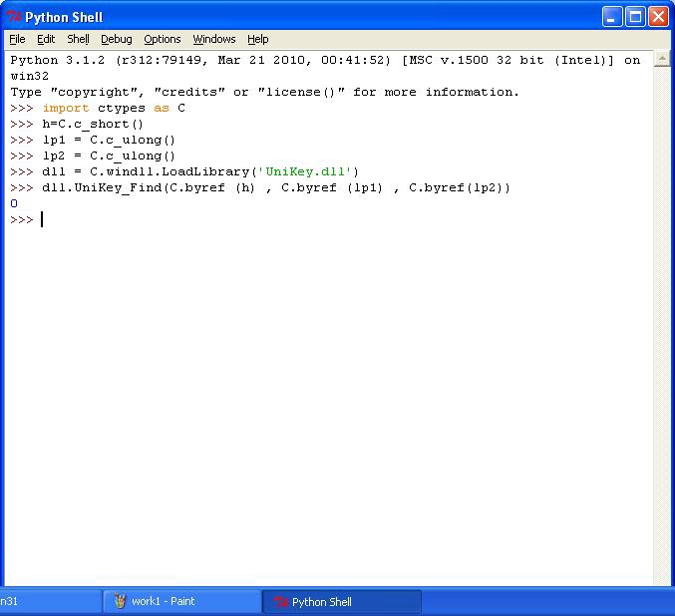Click the scrollbar up arrow
The width and height of the screenshot is (675, 616).
(662, 59)
